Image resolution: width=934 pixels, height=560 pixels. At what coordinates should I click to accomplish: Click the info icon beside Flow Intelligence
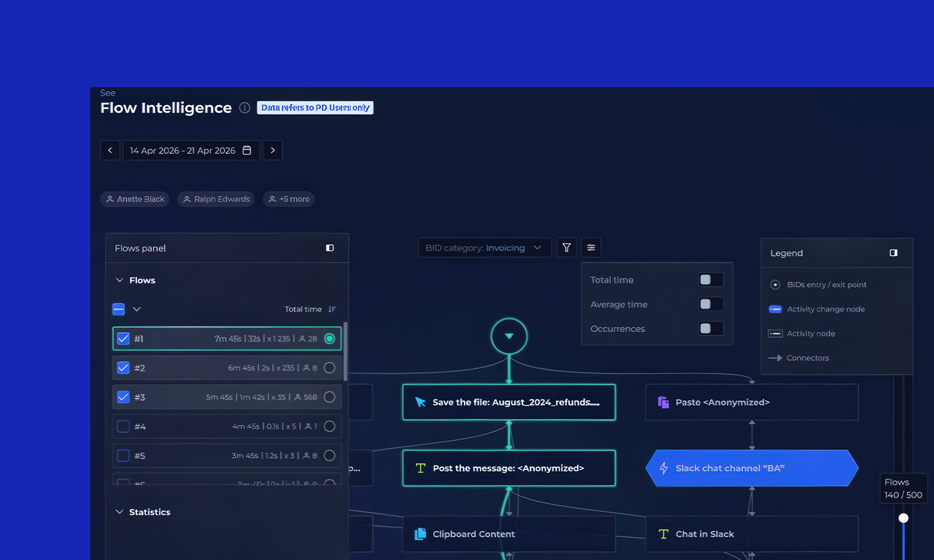pyautogui.click(x=245, y=108)
